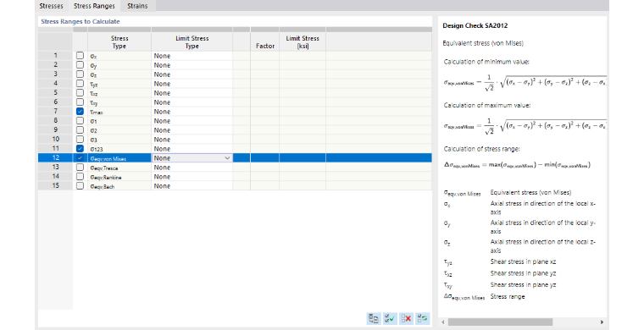Click the deselect all checkboxes icon
Viewport: 644px width, 330px height.
click(406, 318)
